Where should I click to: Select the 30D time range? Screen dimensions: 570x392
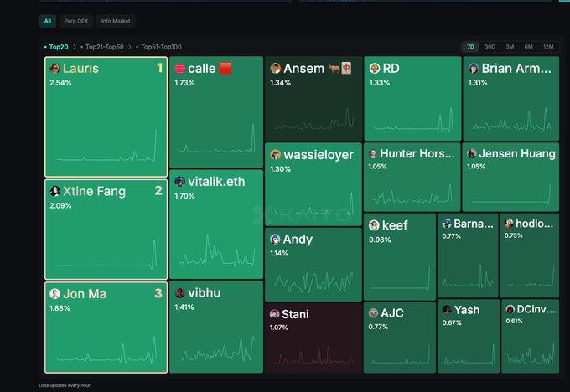[490, 47]
